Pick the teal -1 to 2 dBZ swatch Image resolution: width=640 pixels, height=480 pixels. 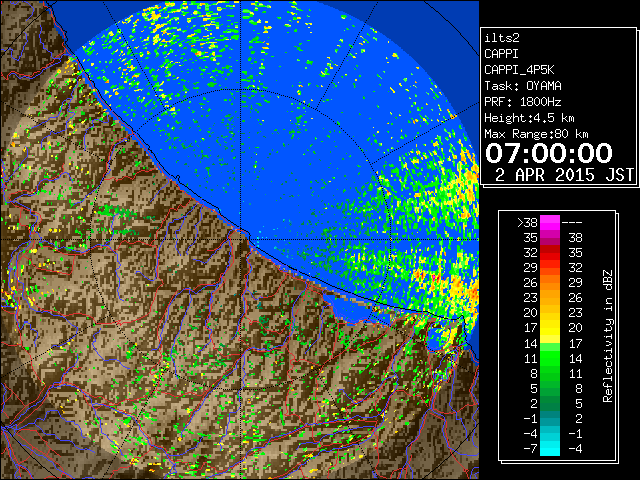tap(550, 418)
